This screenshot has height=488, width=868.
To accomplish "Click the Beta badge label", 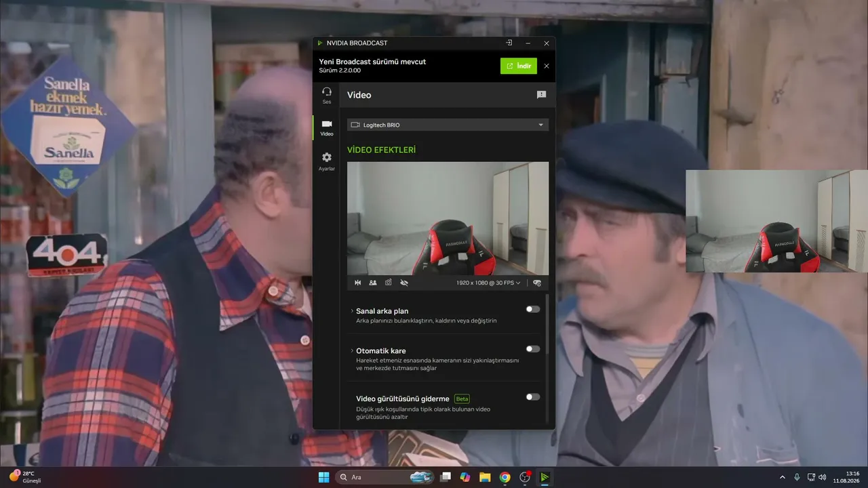I will pyautogui.click(x=462, y=399).
